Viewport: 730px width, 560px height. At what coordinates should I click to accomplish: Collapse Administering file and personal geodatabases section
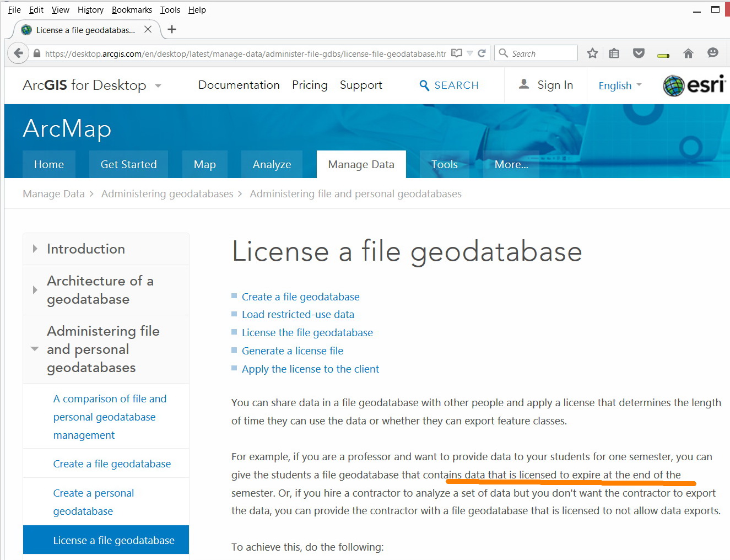point(35,349)
